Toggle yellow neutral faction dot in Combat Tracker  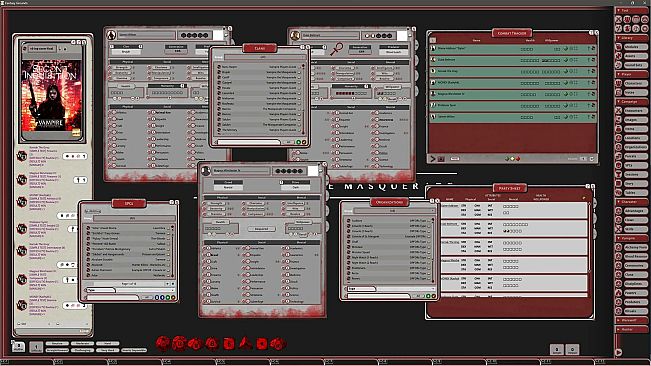(x=512, y=159)
